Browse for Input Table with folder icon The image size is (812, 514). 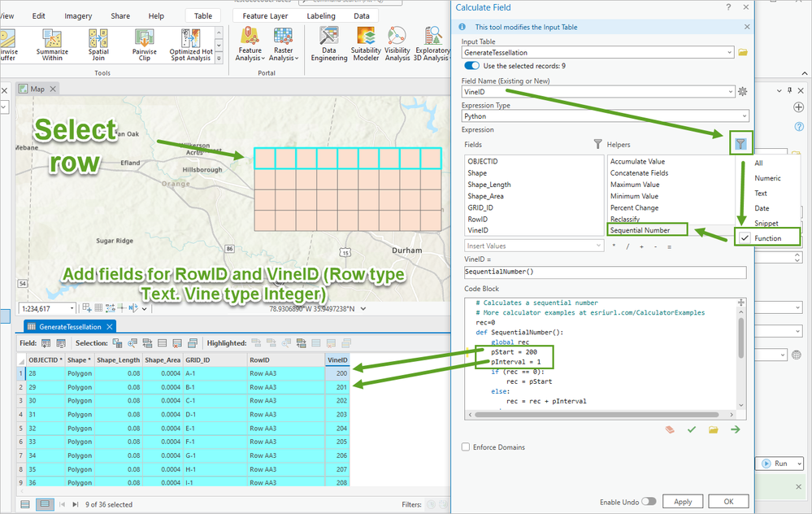(743, 52)
